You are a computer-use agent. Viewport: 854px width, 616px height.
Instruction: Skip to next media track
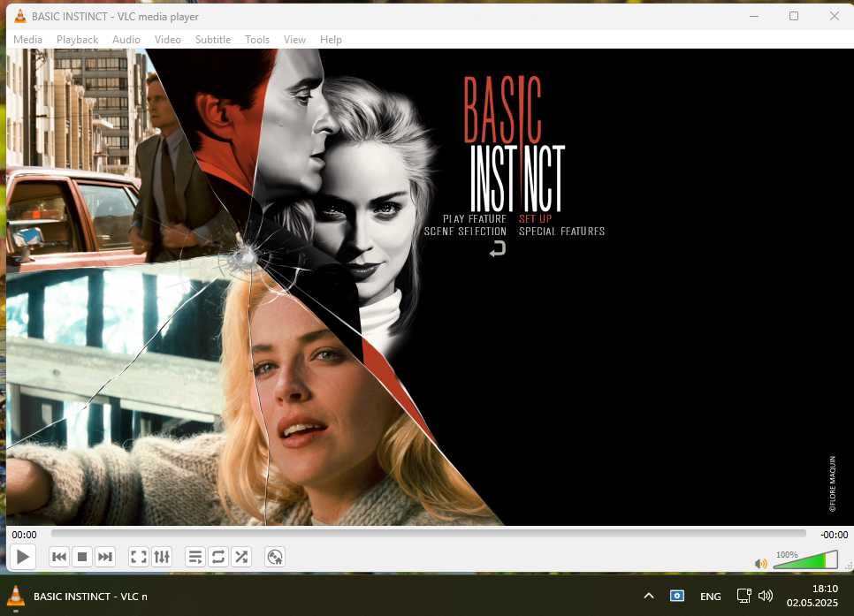coord(105,557)
